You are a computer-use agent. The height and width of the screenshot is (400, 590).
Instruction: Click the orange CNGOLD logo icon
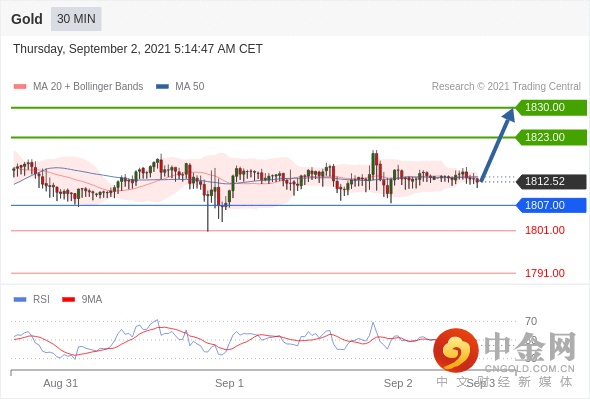click(456, 350)
